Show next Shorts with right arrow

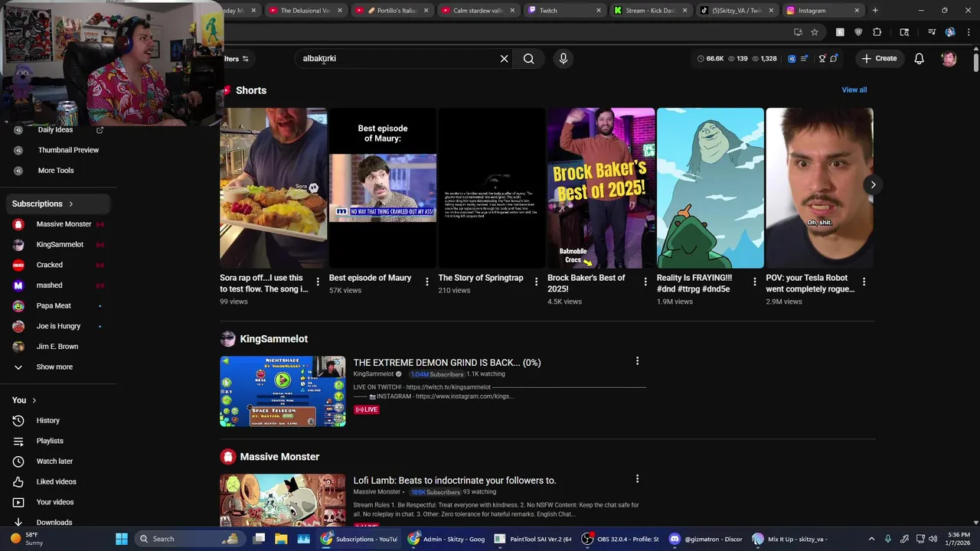(873, 184)
